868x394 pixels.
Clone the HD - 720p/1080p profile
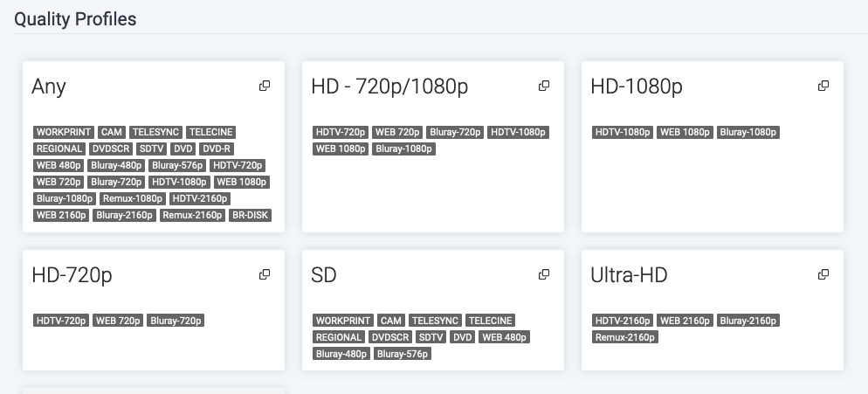(x=544, y=86)
